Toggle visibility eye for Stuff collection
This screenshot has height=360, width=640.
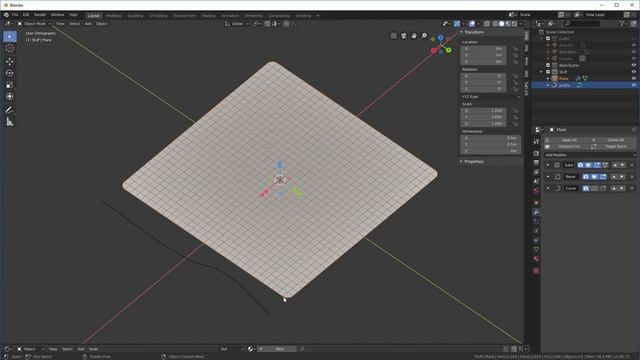(x=634, y=72)
